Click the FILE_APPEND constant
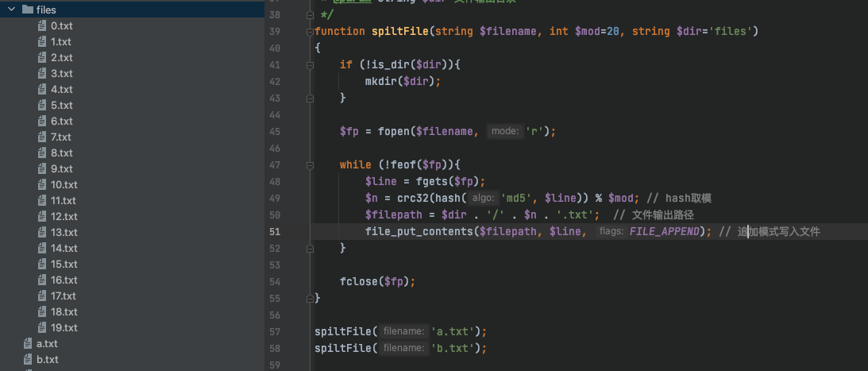Screen dimensions: 868x371 (667, 231)
